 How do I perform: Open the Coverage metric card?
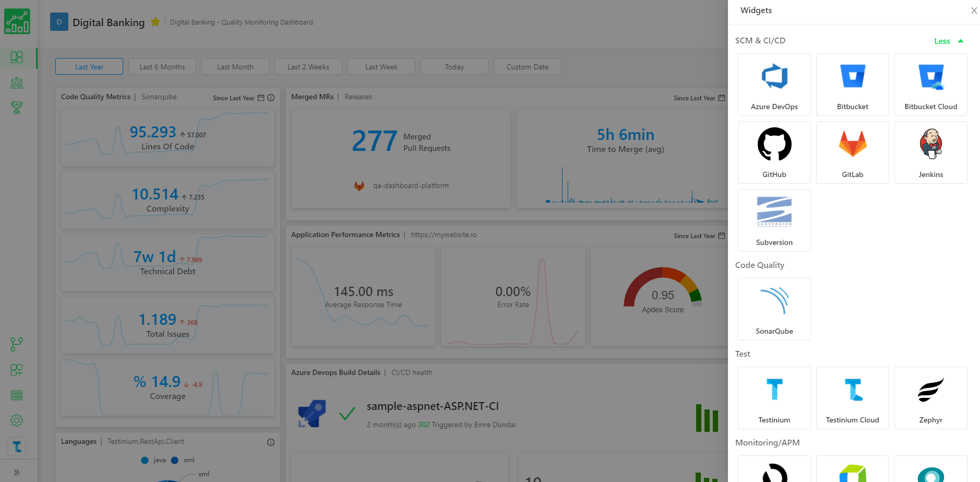168,387
